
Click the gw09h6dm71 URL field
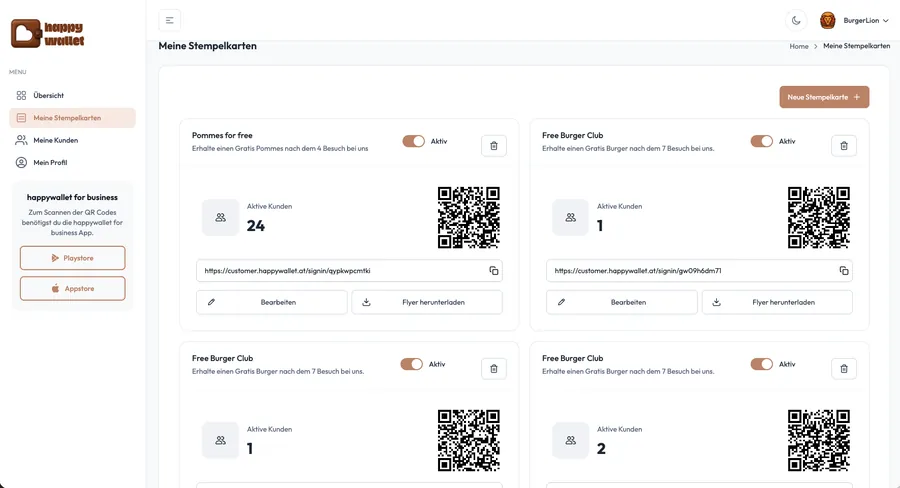[699, 270]
